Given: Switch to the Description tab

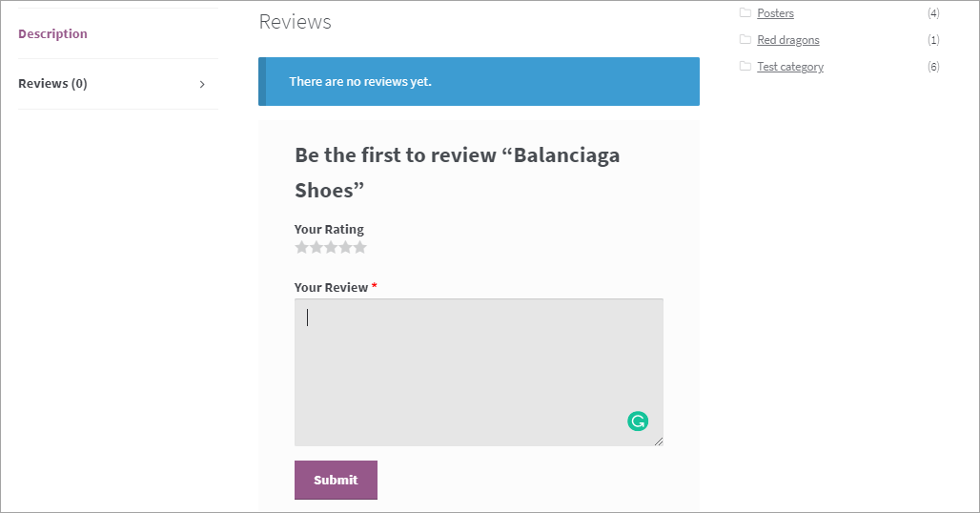Looking at the screenshot, I should click(x=52, y=34).
